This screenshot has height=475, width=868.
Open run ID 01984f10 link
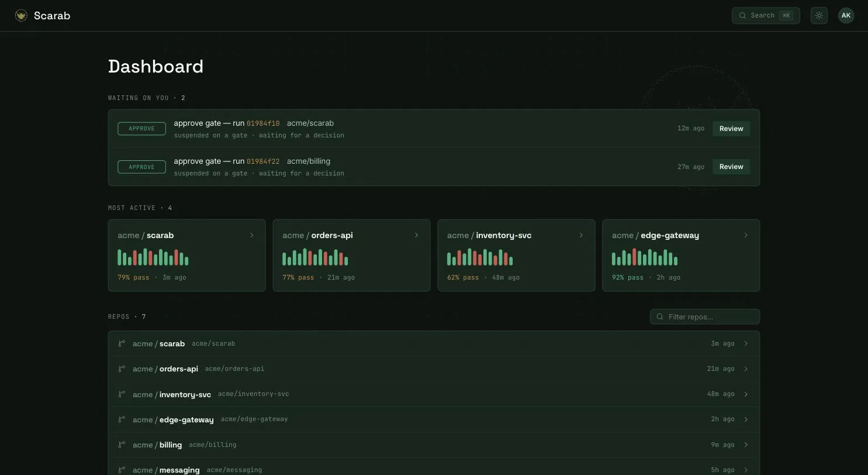tap(263, 123)
